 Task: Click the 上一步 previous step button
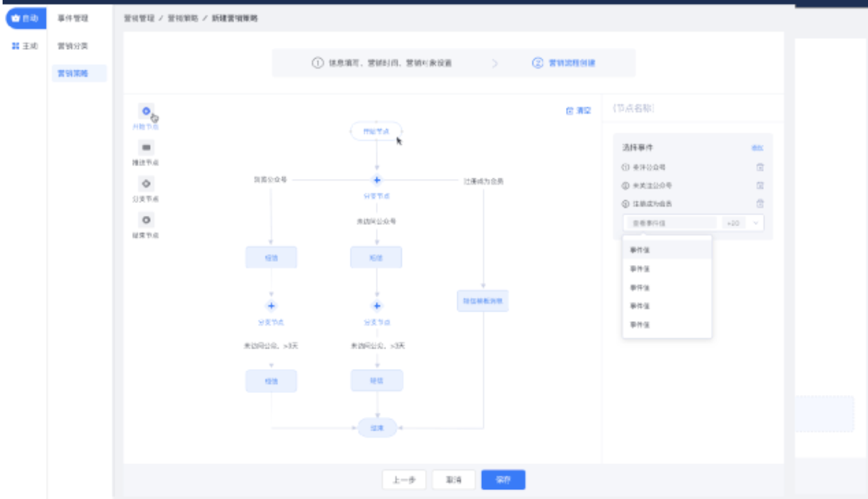tap(404, 480)
